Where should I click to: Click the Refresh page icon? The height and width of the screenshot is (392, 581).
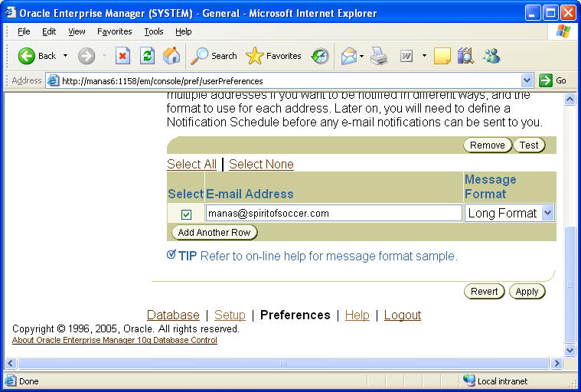pyautogui.click(x=147, y=56)
